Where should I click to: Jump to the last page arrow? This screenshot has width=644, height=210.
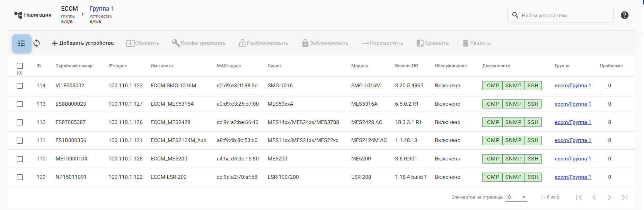pyautogui.click(x=625, y=197)
